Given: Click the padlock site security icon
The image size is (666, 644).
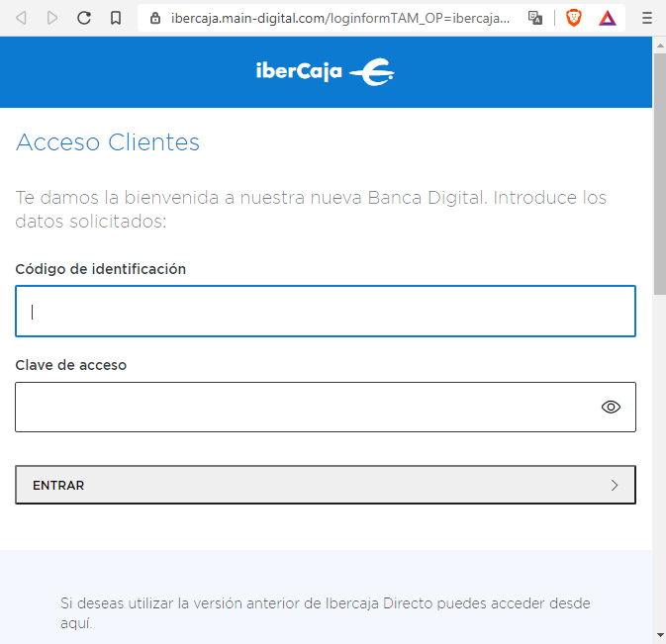Looking at the screenshot, I should coord(155,18).
